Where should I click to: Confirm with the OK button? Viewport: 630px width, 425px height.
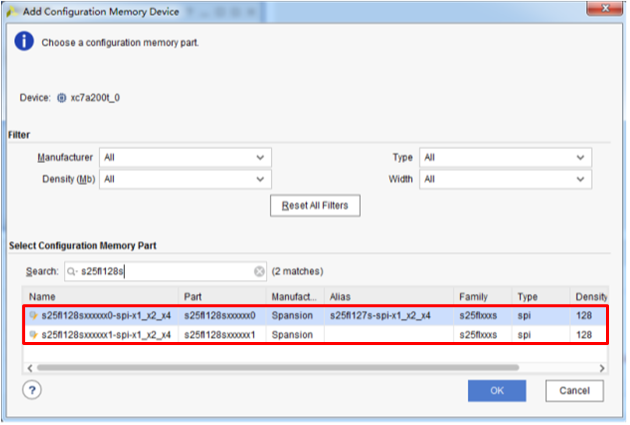[x=497, y=390]
